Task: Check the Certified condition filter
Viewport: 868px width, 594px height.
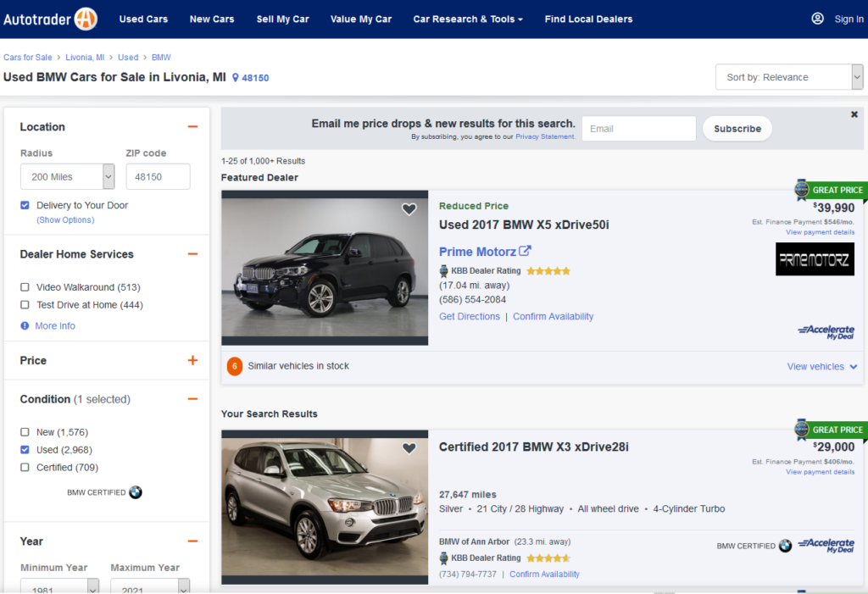Action: point(25,468)
